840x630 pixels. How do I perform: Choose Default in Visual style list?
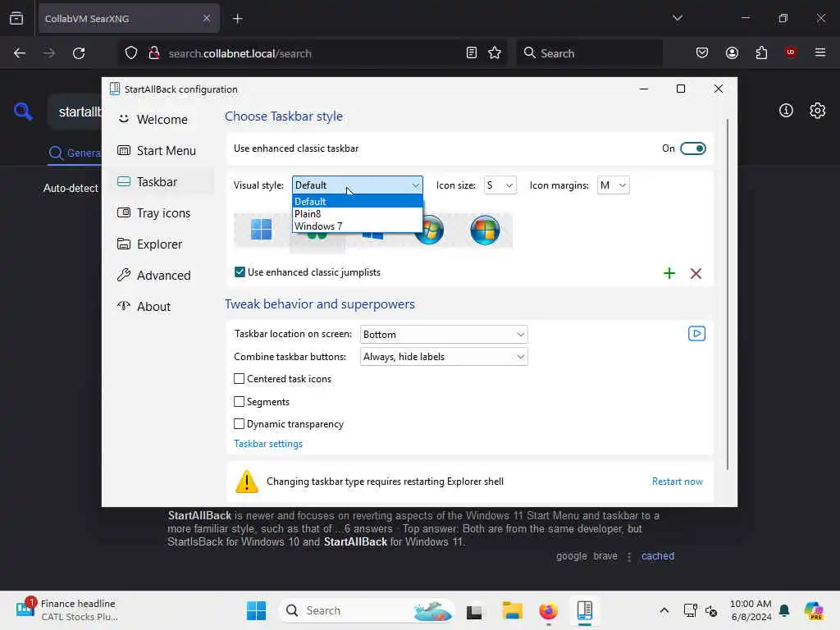pos(358,202)
